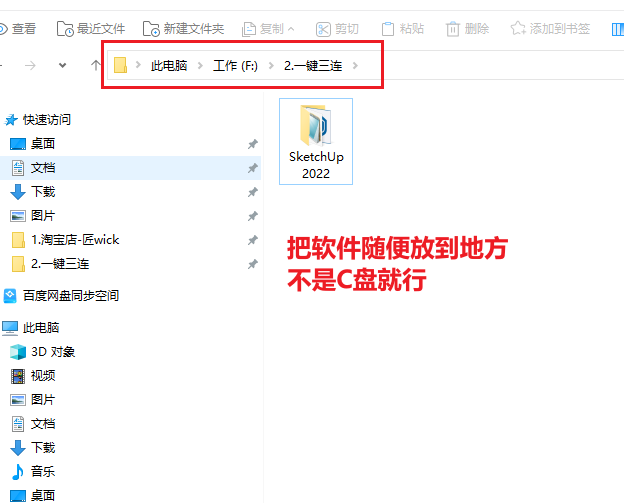Click the 复制 copy button
This screenshot has height=503, width=624.
coord(263,29)
